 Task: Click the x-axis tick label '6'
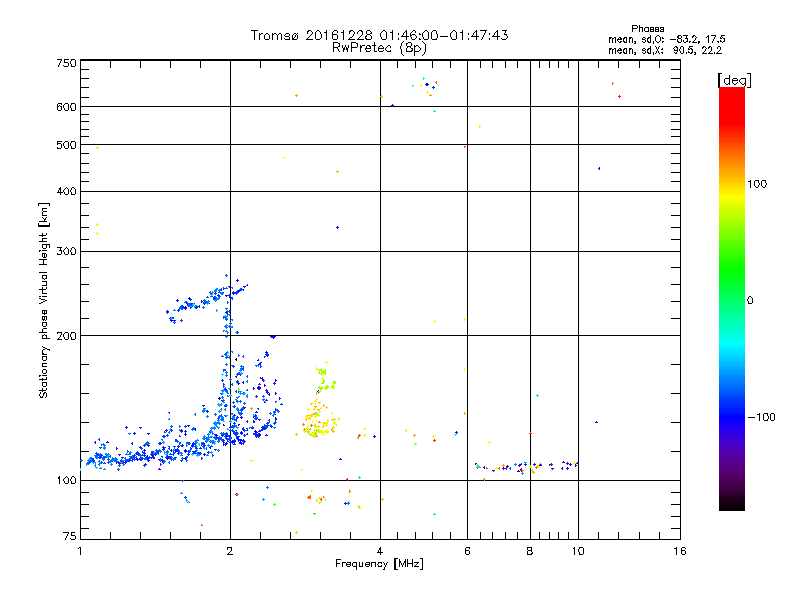tap(467, 551)
